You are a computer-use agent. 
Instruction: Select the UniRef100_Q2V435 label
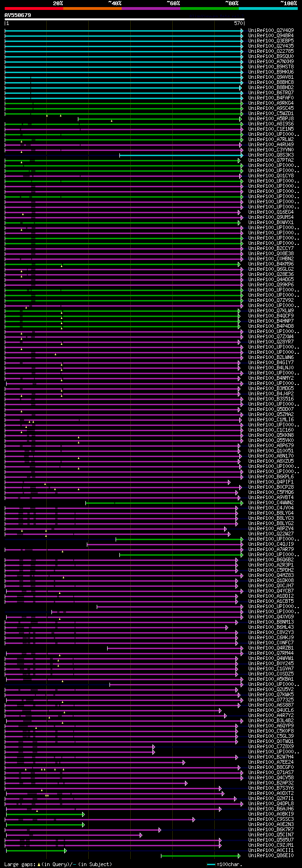point(271,46)
